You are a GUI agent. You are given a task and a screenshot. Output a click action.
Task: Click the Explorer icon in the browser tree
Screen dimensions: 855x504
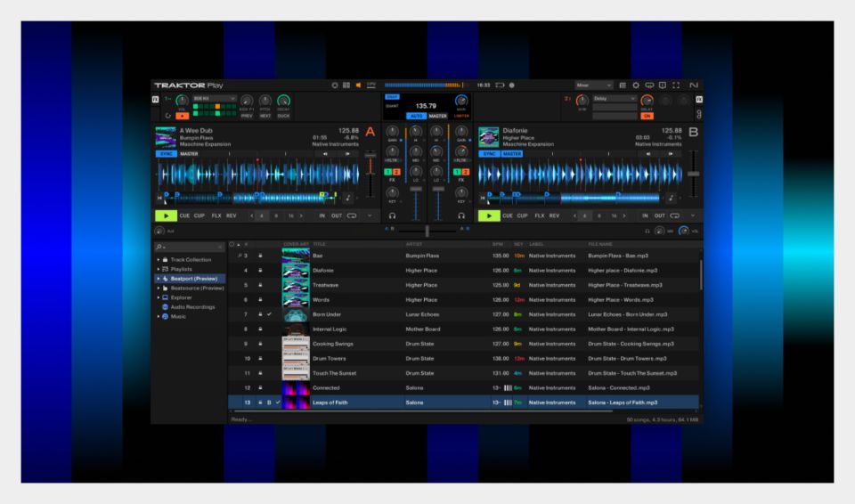click(x=166, y=297)
